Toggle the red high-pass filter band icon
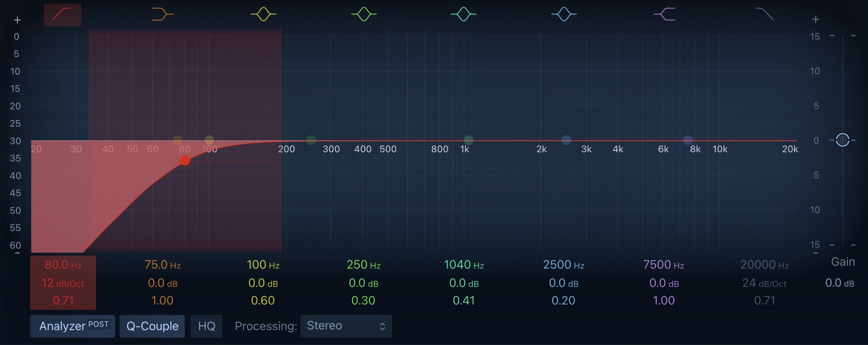The height and width of the screenshot is (345, 868). coord(63,15)
